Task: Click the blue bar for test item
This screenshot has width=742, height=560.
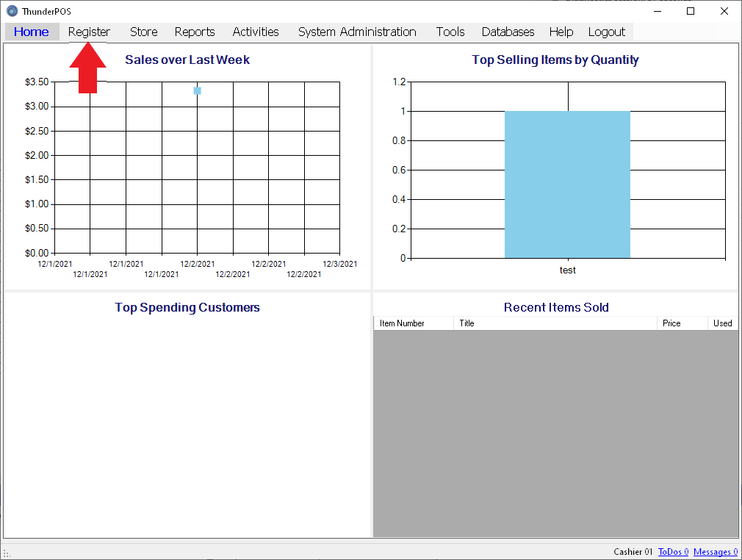Action: pyautogui.click(x=567, y=184)
